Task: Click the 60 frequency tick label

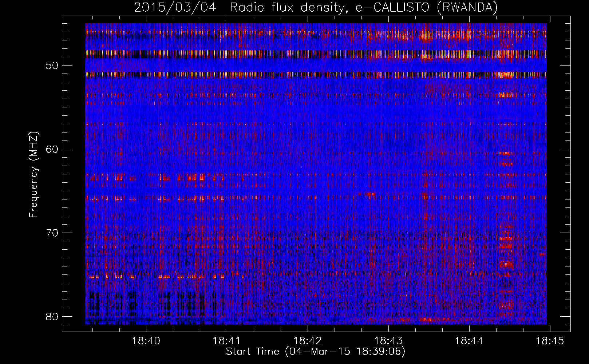Action: 52,149
